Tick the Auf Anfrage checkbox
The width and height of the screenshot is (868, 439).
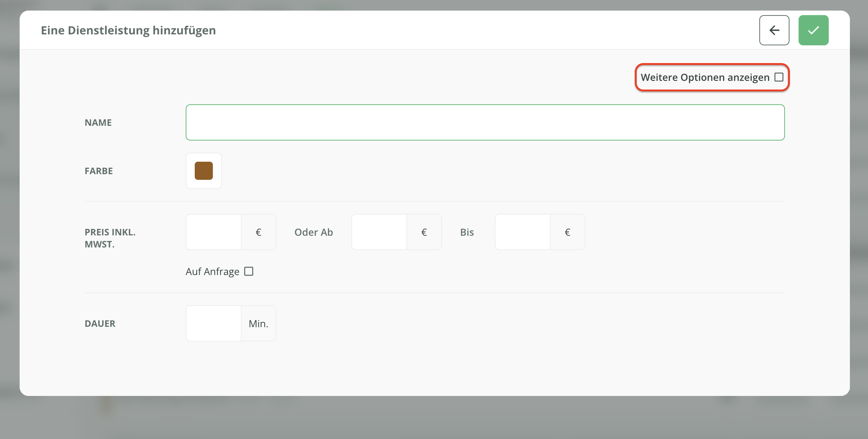pos(249,271)
